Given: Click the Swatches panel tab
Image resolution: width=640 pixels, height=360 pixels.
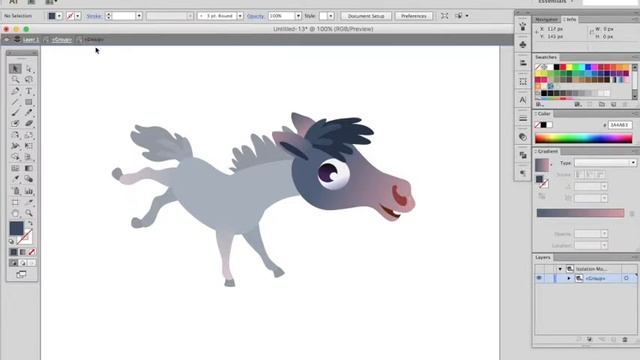Looking at the screenshot, I should pos(546,57).
